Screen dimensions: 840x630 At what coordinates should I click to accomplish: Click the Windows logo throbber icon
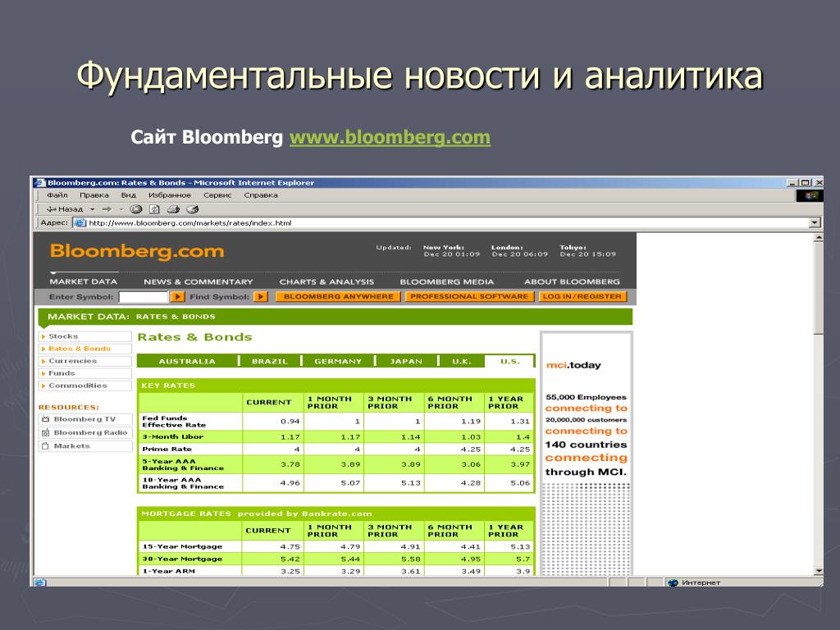coord(810,195)
